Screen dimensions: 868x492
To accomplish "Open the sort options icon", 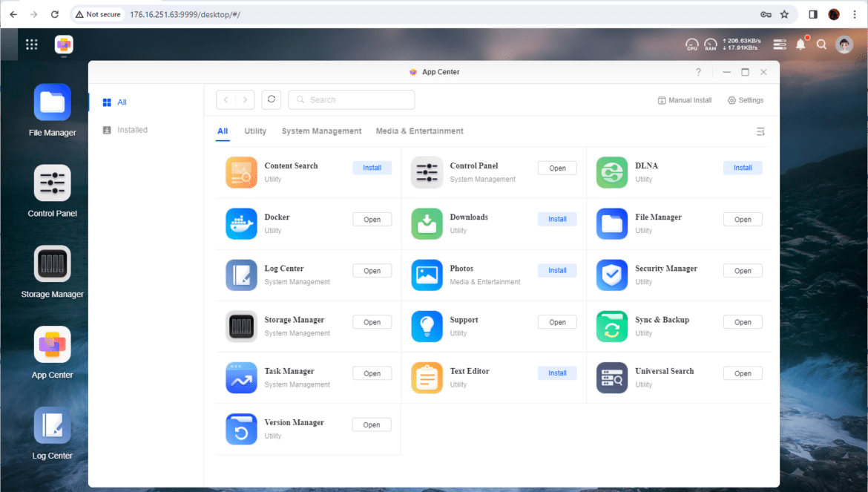I will point(760,131).
